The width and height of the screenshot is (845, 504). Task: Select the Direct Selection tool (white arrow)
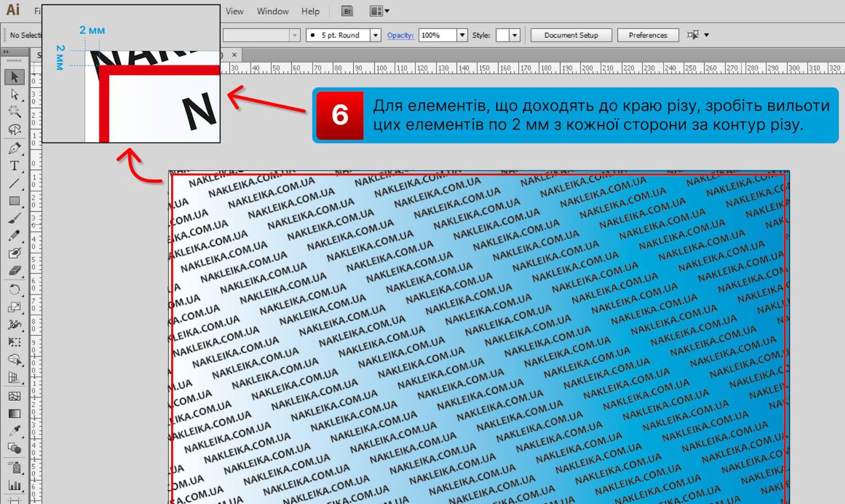[x=15, y=94]
